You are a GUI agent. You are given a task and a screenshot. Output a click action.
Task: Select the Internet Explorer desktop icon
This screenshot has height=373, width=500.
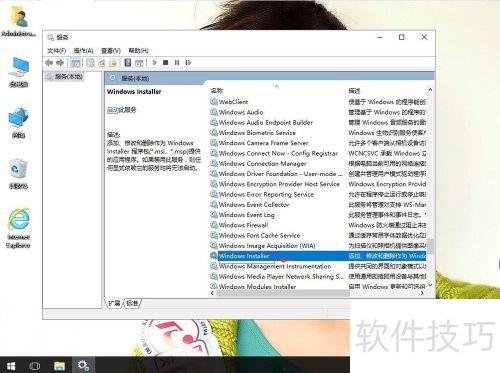[x=19, y=228]
